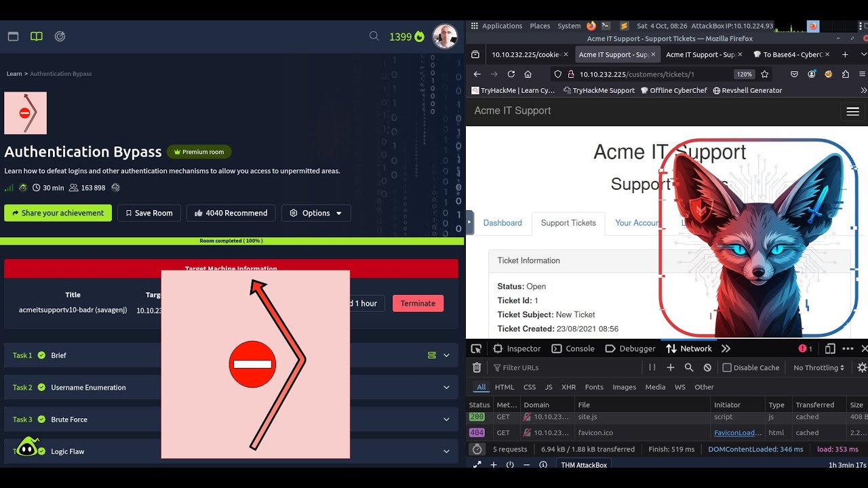Open DevTools error count badge

pyautogui.click(x=805, y=348)
